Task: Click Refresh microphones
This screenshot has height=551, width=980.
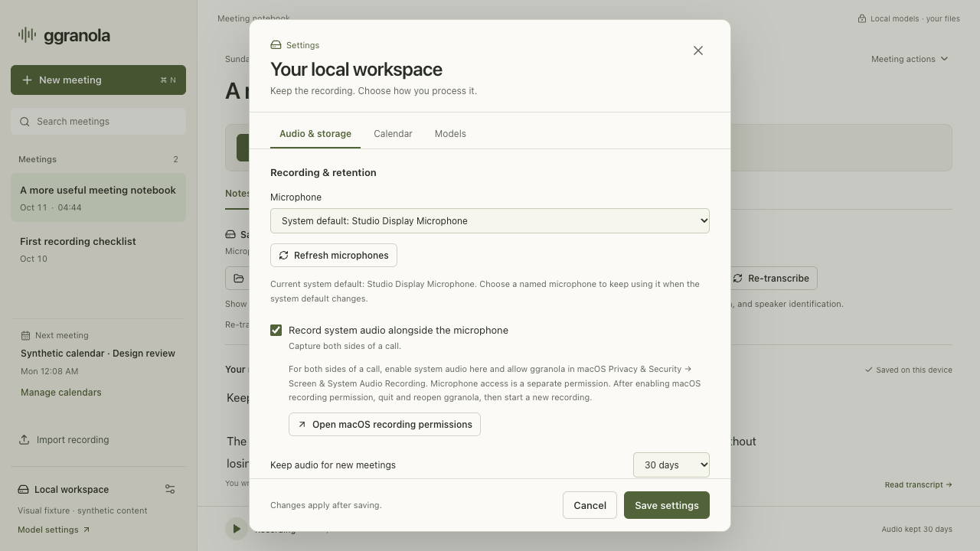Action: [334, 255]
